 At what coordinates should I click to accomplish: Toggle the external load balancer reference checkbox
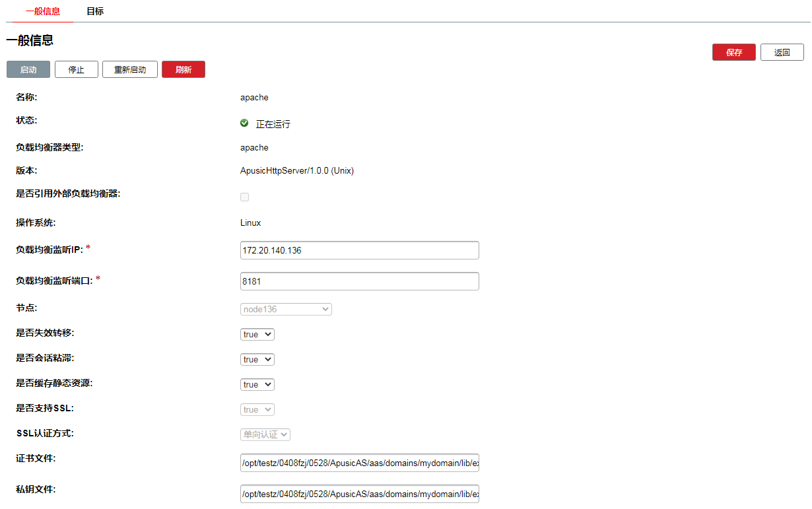pos(245,197)
